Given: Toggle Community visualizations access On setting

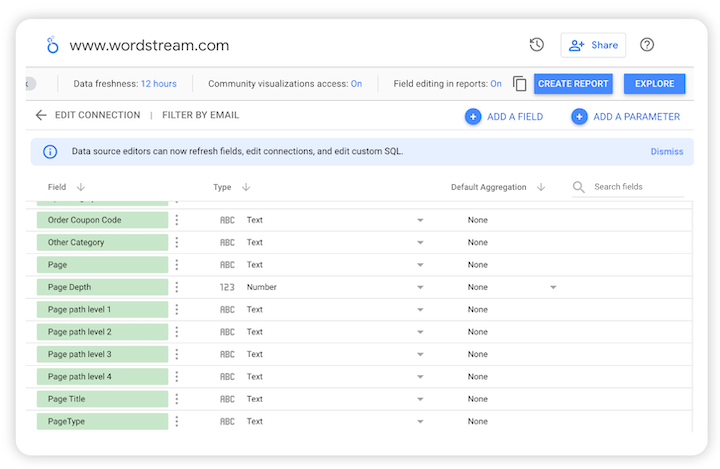Looking at the screenshot, I should pyautogui.click(x=356, y=84).
